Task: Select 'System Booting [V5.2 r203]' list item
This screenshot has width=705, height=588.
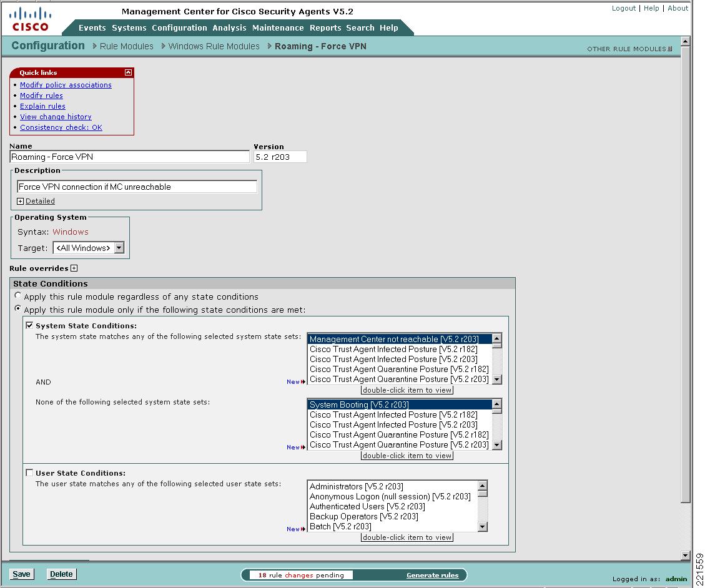Action: pyautogui.click(x=400, y=404)
